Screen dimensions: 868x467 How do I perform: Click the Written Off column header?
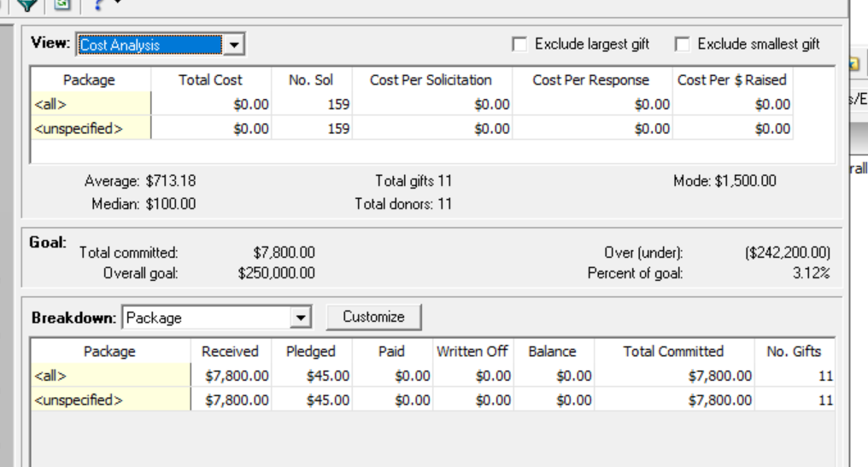click(472, 352)
